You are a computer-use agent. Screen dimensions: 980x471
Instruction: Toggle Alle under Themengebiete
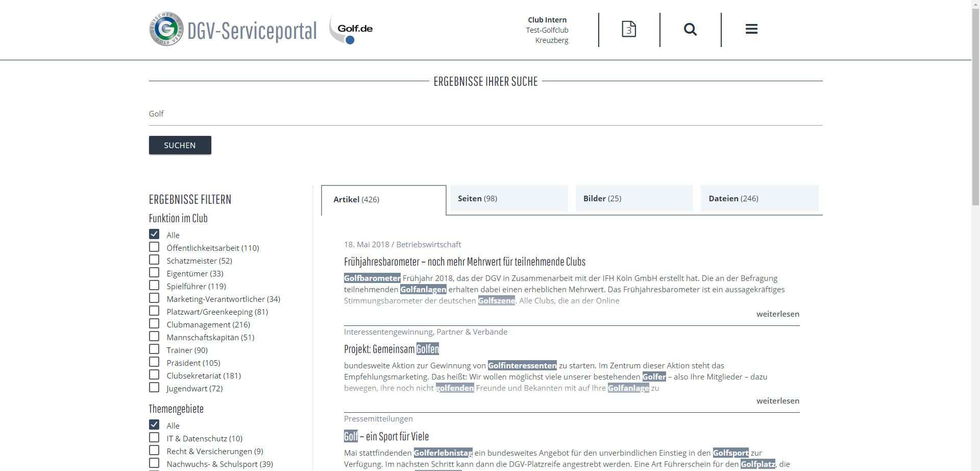tap(154, 425)
